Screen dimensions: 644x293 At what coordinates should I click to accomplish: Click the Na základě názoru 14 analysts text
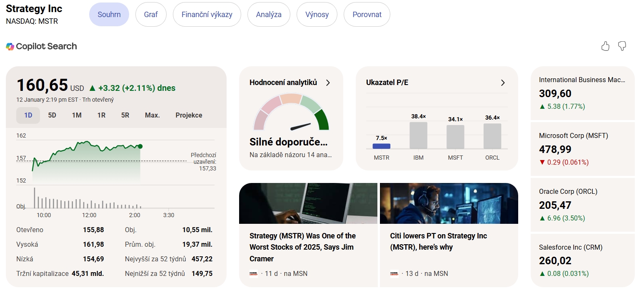[291, 155]
